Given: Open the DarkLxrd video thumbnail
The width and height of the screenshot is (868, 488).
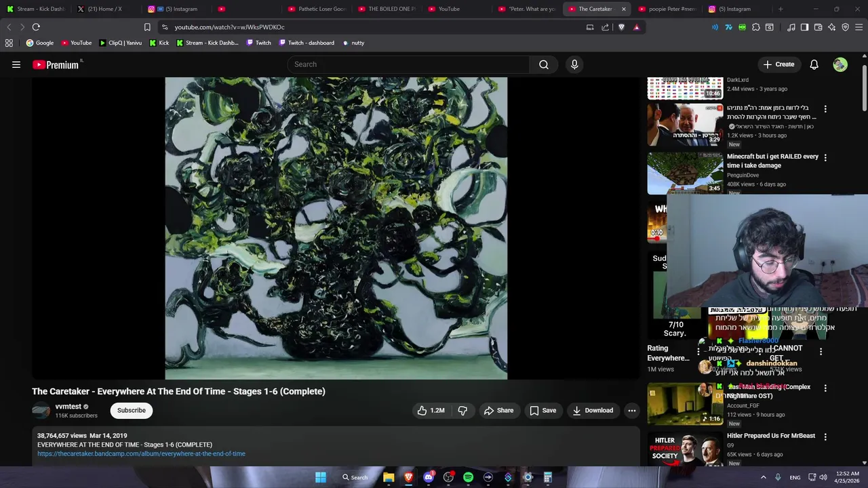Looking at the screenshot, I should point(685,88).
